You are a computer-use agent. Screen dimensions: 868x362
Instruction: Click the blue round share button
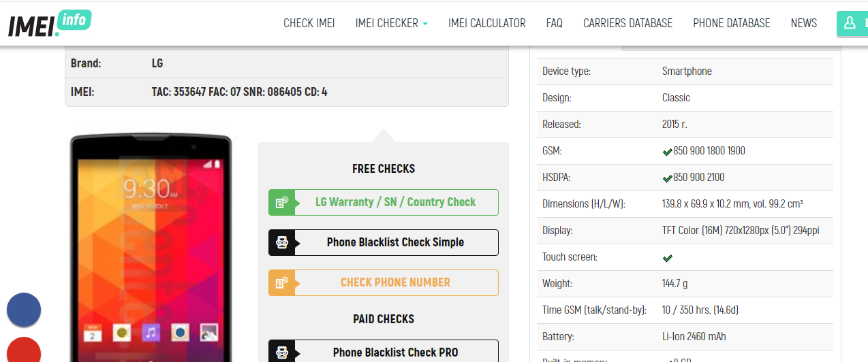click(x=24, y=310)
